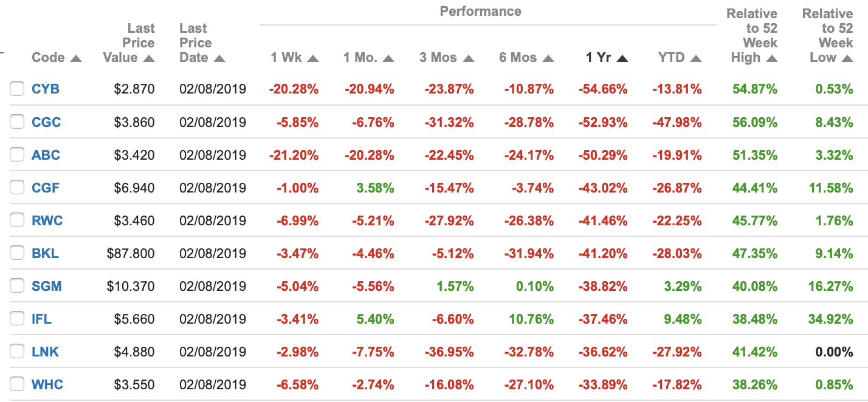Sort by 1 Wk performance arrow

pos(313,59)
